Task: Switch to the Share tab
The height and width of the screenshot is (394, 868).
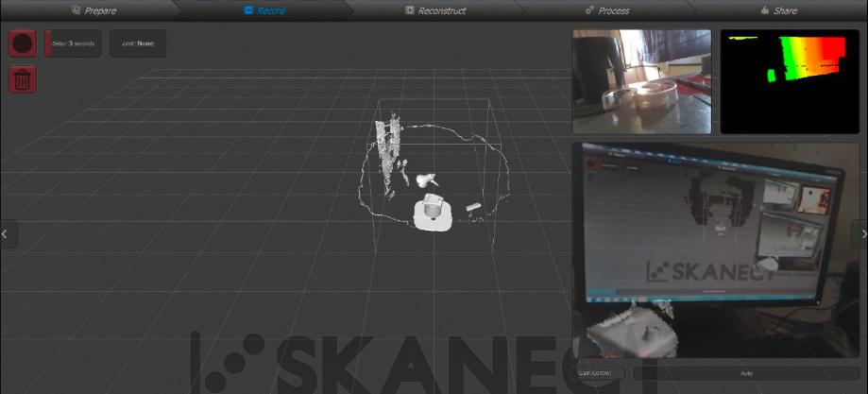Action: 779,10
